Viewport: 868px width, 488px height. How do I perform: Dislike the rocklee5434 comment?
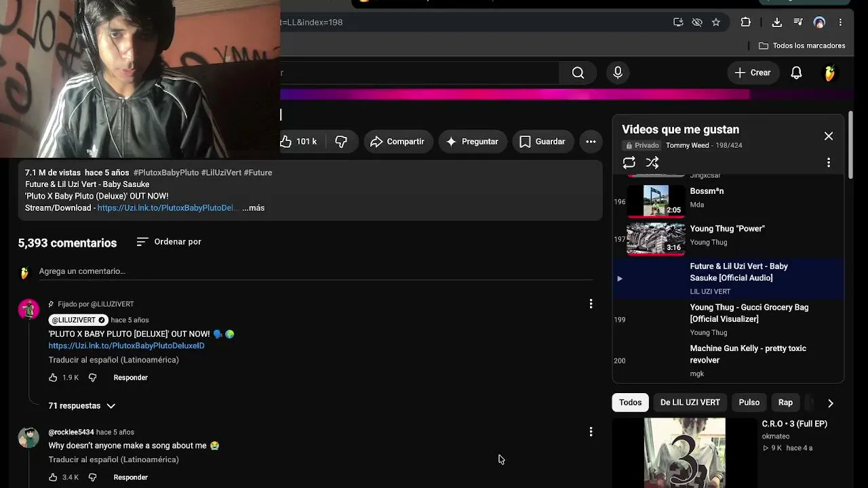(93, 477)
